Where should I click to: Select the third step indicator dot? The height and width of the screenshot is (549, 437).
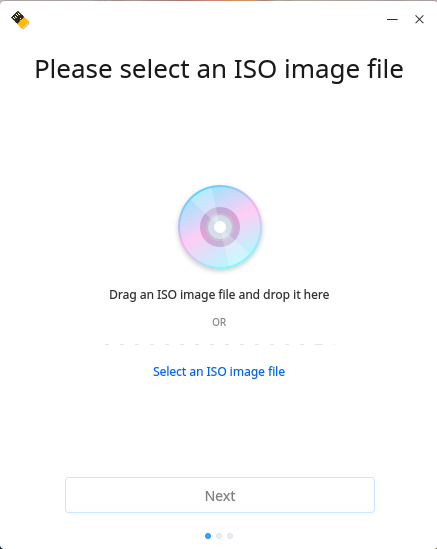230,536
